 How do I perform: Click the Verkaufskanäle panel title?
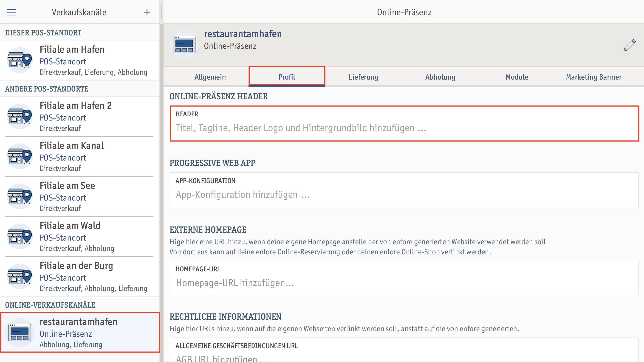pyautogui.click(x=79, y=12)
